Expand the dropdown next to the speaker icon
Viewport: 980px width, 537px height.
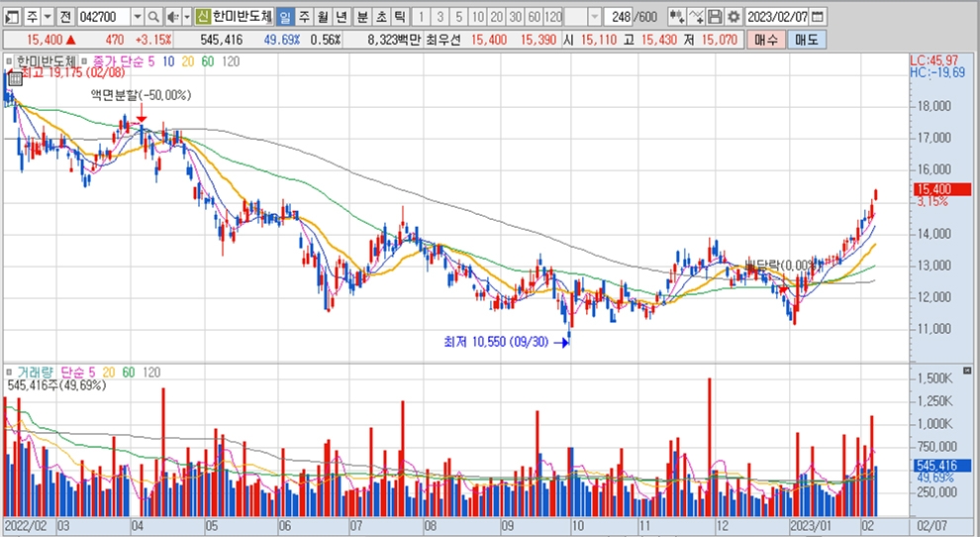(185, 17)
